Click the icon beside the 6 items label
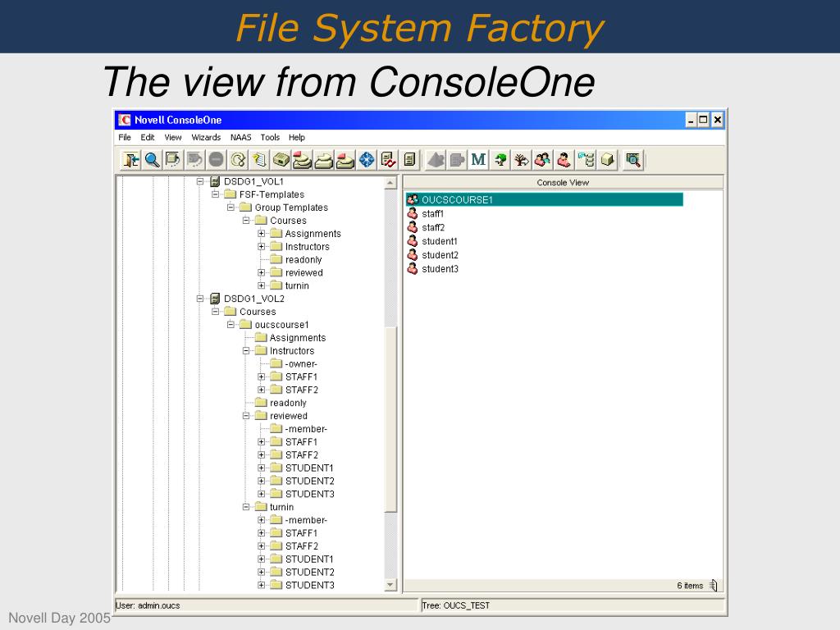 pos(713,586)
